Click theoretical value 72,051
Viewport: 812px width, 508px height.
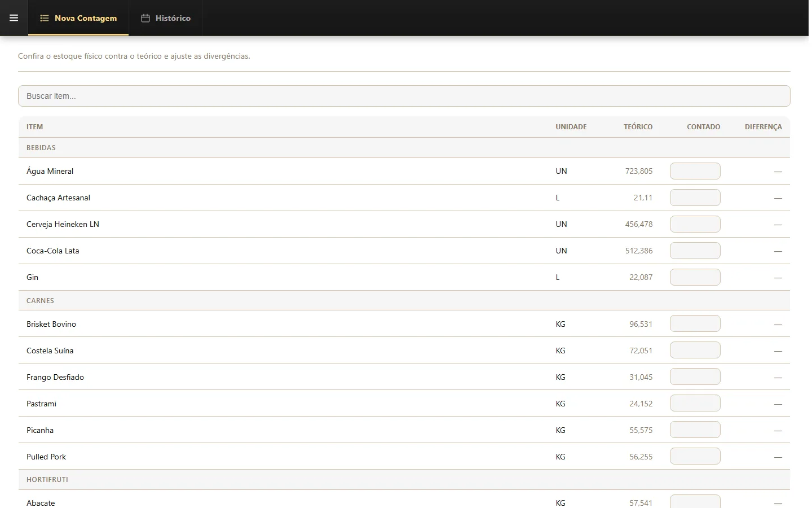click(641, 351)
